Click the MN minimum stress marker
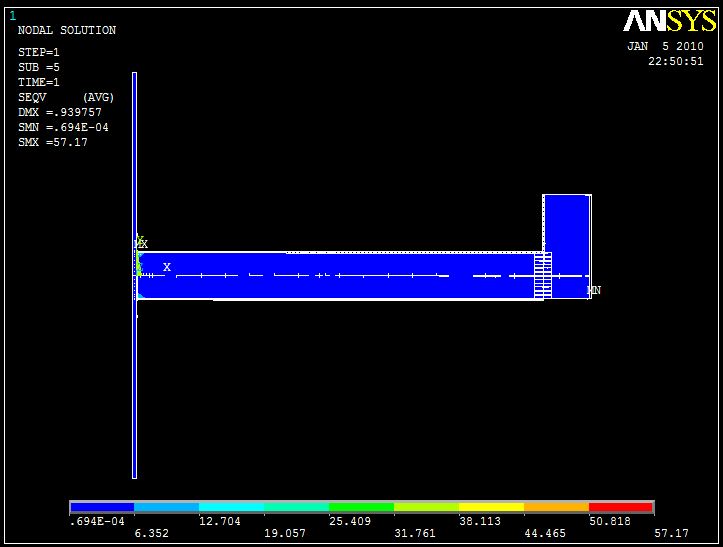Viewport: 723px width, 547px height. (594, 290)
